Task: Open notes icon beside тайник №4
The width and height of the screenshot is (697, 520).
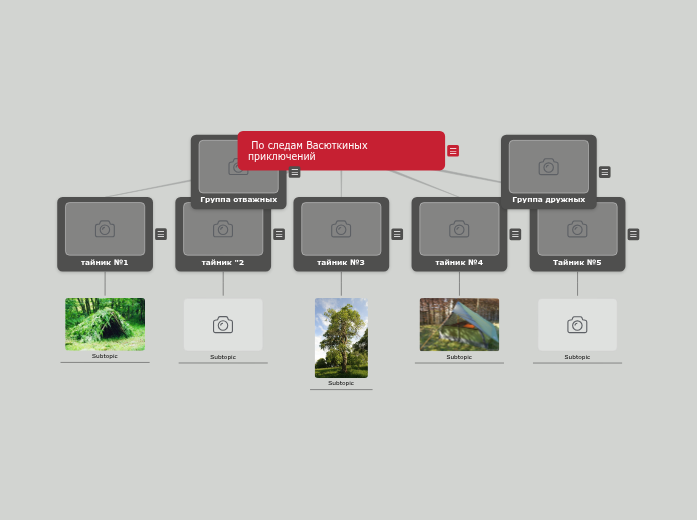Action: click(x=515, y=234)
